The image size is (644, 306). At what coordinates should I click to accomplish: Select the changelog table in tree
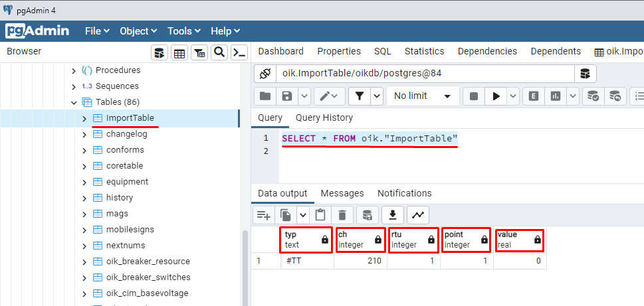126,134
